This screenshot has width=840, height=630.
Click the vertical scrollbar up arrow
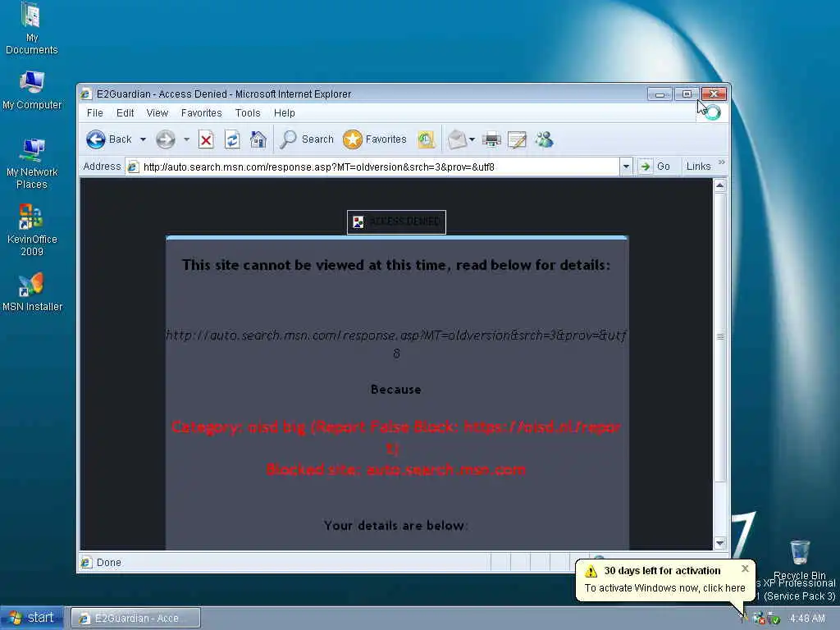coord(720,186)
